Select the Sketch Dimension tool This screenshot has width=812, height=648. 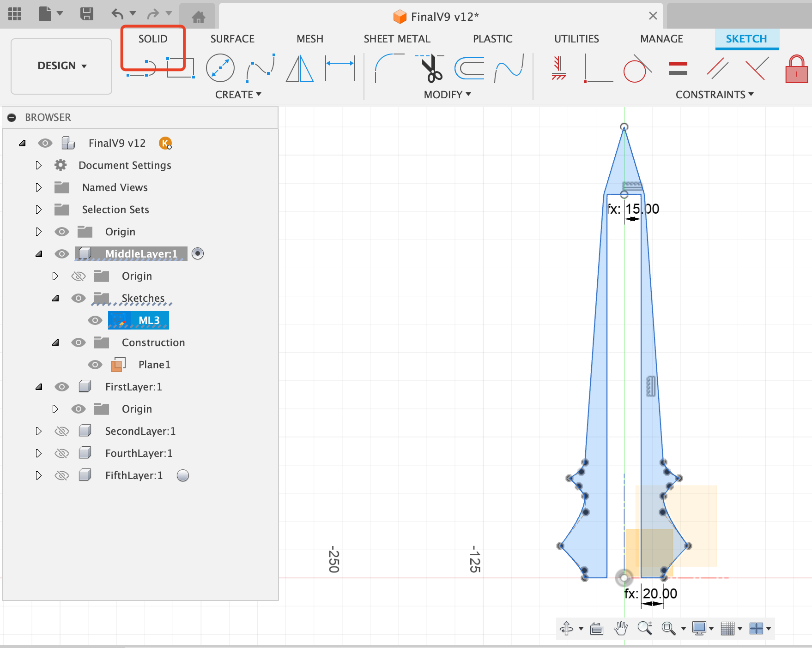pos(340,68)
